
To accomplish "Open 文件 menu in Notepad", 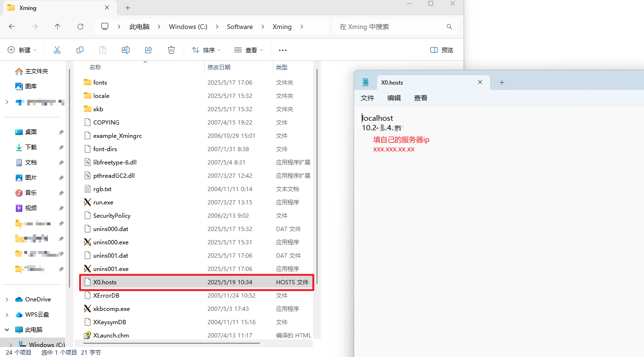I will 367,97.
